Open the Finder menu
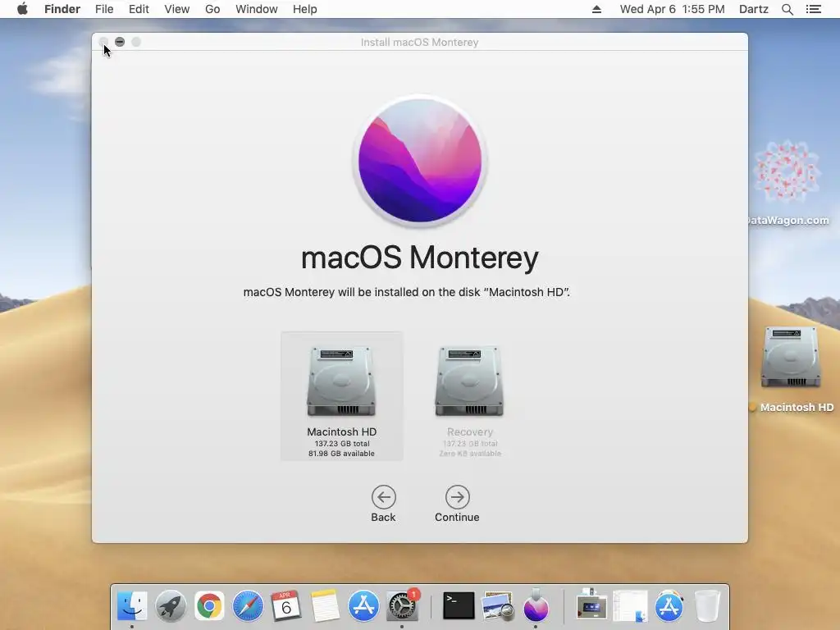 pos(62,9)
